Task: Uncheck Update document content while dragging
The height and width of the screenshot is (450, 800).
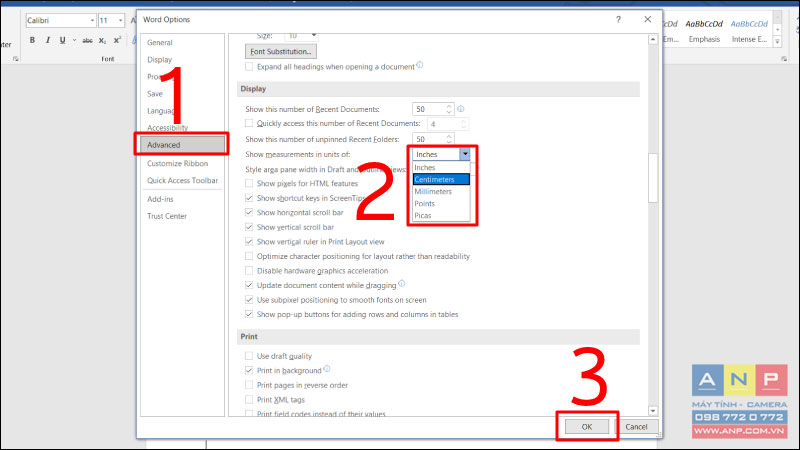Action: (249, 285)
